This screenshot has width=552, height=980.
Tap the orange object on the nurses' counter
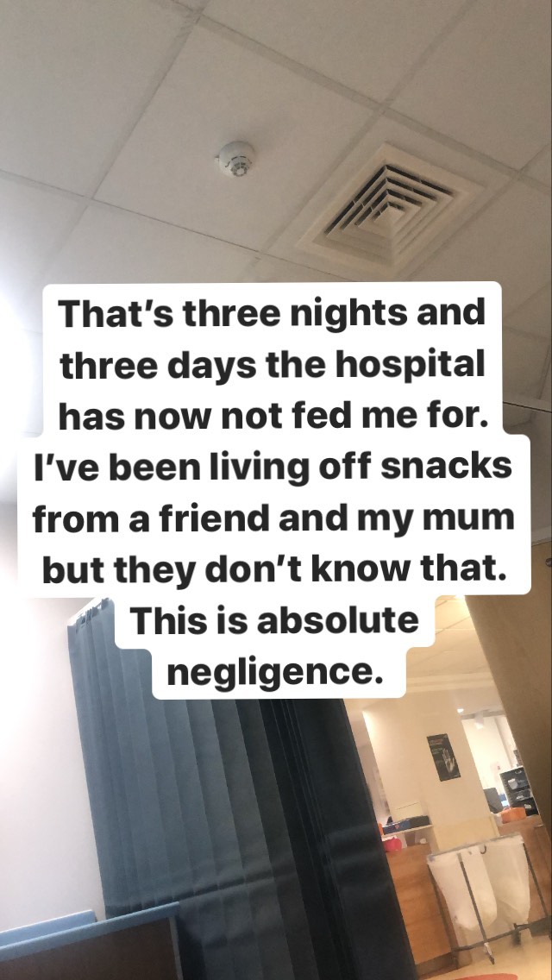point(512,815)
